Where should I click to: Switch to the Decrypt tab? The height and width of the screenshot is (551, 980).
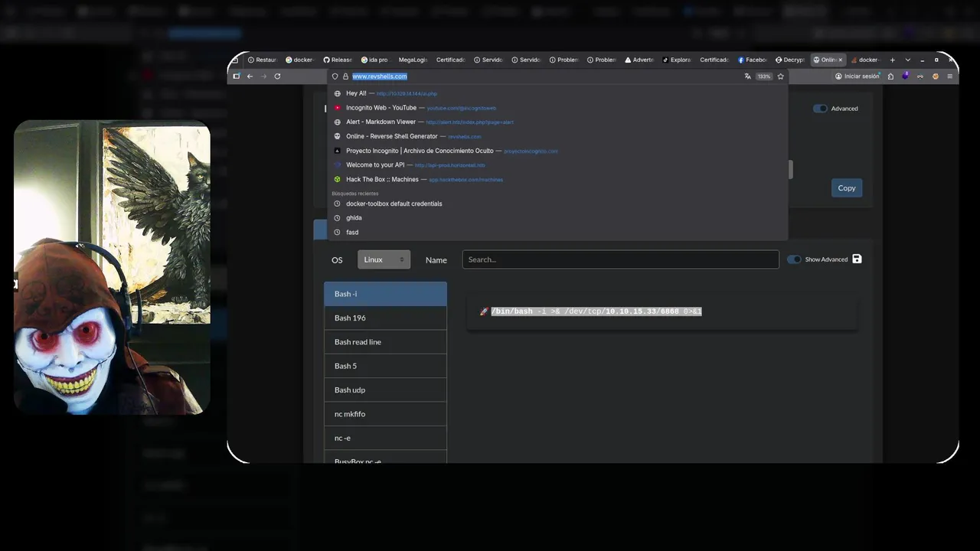click(x=790, y=60)
